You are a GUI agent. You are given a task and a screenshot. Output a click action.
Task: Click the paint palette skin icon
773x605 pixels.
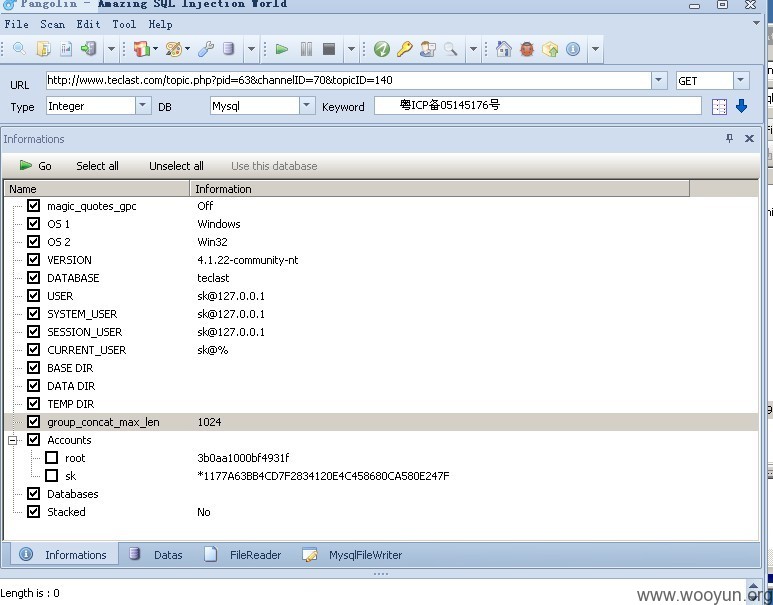(174, 49)
